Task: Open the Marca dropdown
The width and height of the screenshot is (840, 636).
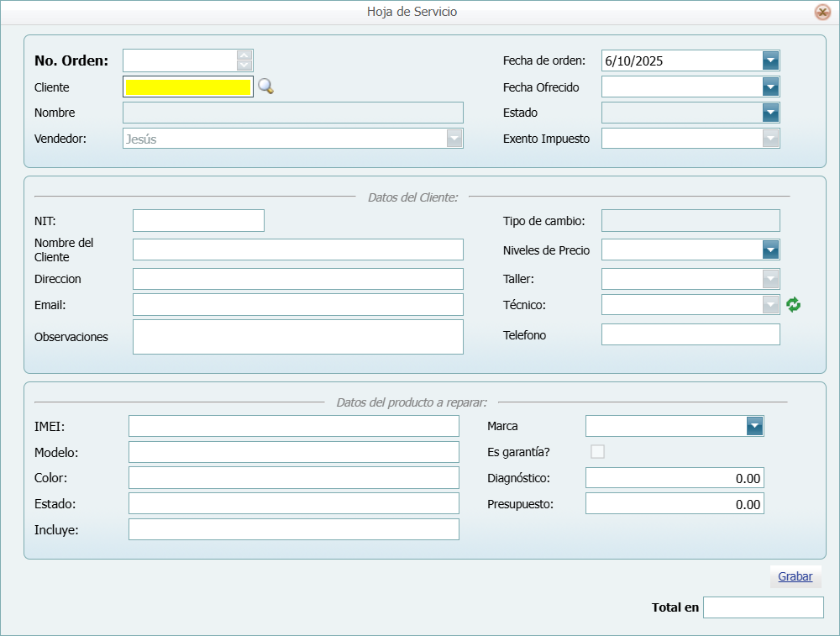Action: [x=755, y=426]
